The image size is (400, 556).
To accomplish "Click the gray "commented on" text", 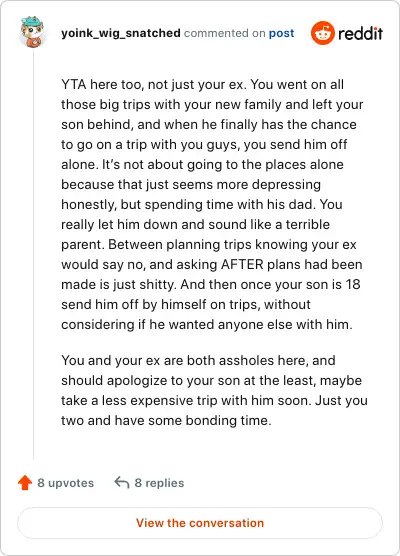I will point(224,33).
